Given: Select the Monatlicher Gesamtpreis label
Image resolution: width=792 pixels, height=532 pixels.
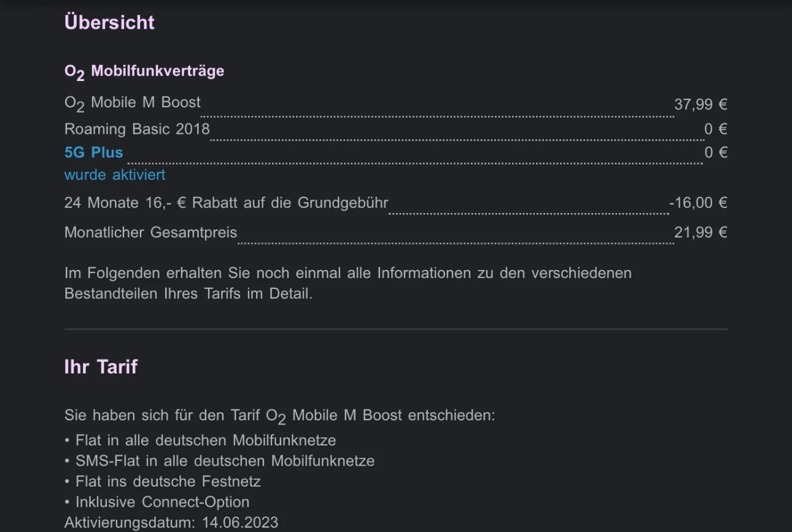Looking at the screenshot, I should point(150,233).
